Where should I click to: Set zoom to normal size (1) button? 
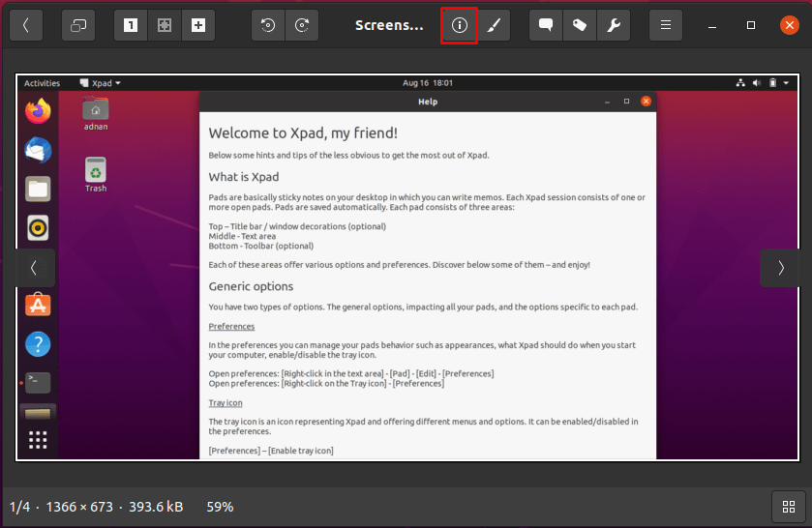click(131, 25)
